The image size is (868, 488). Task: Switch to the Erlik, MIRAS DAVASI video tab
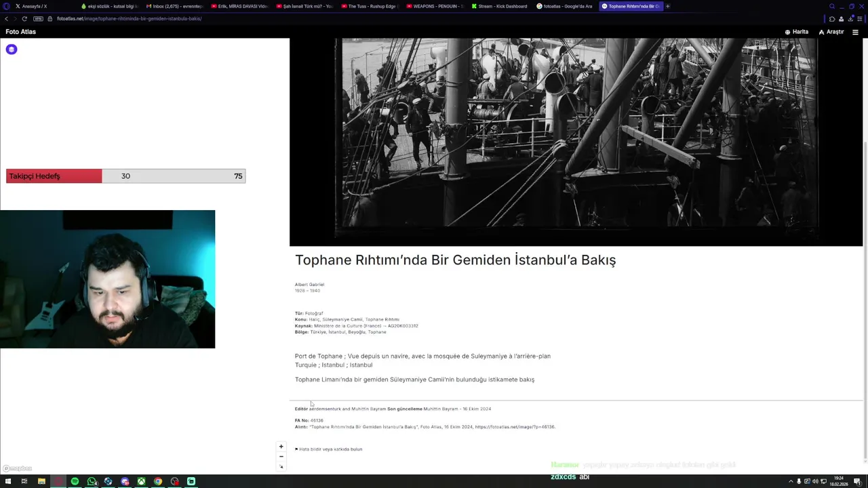tap(240, 6)
